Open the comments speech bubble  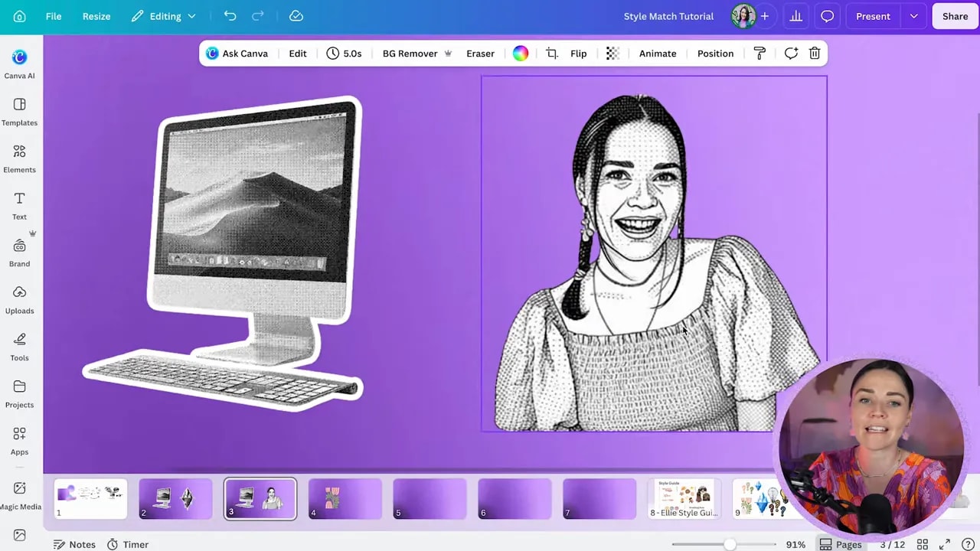pos(828,16)
